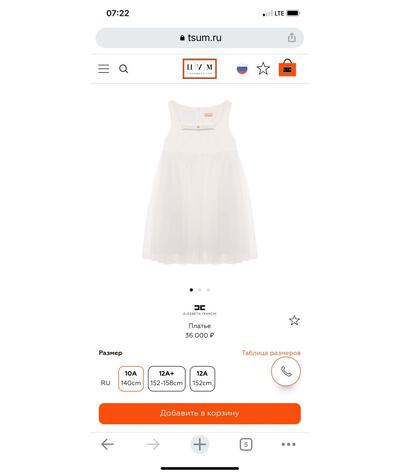Viewport: 400px width, 474px height.
Task: Call support via phone button
Action: [x=286, y=371]
